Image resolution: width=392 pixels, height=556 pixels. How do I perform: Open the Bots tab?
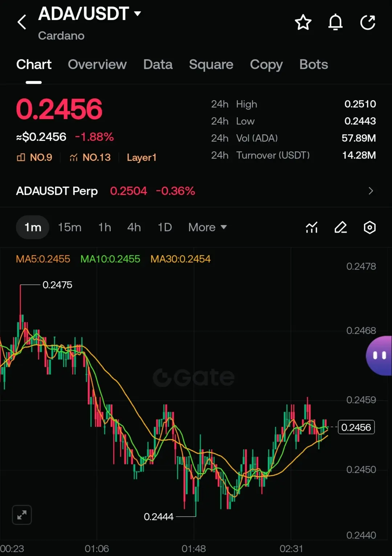(314, 65)
